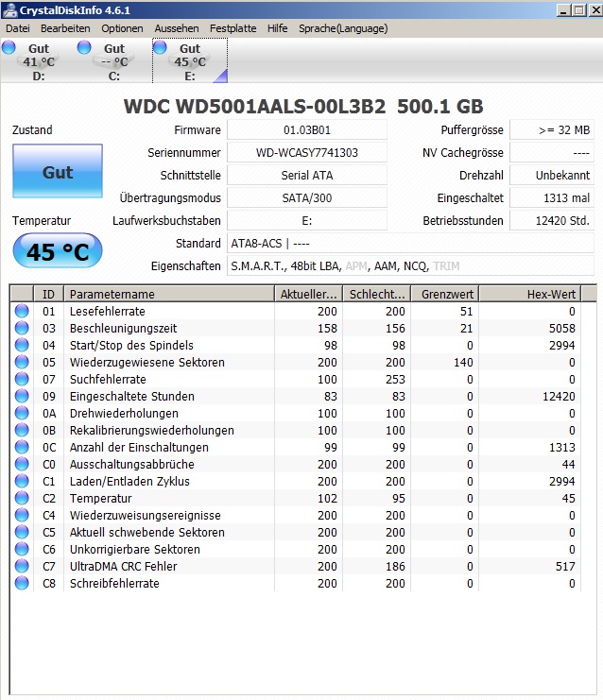Click status orb of Unkorrigierbare Sektoren row
Viewport: 603px width, 700px height.
click(22, 549)
